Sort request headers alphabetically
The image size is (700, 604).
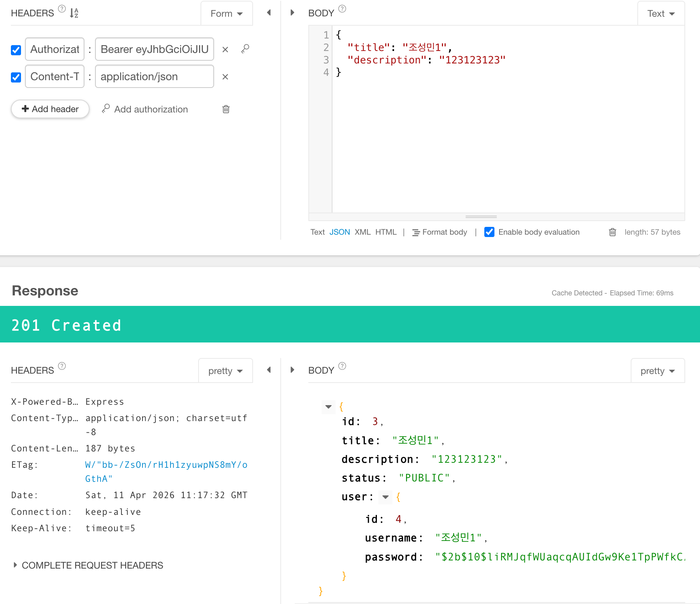click(x=74, y=13)
